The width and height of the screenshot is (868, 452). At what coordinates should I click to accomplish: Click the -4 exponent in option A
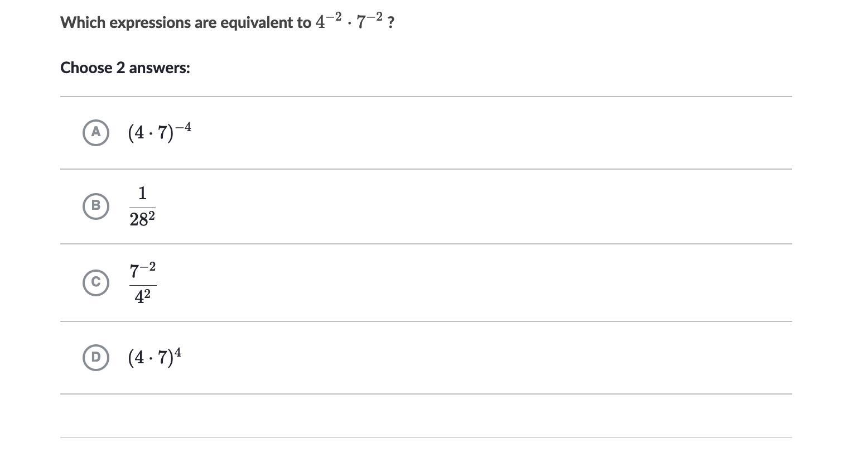[183, 127]
